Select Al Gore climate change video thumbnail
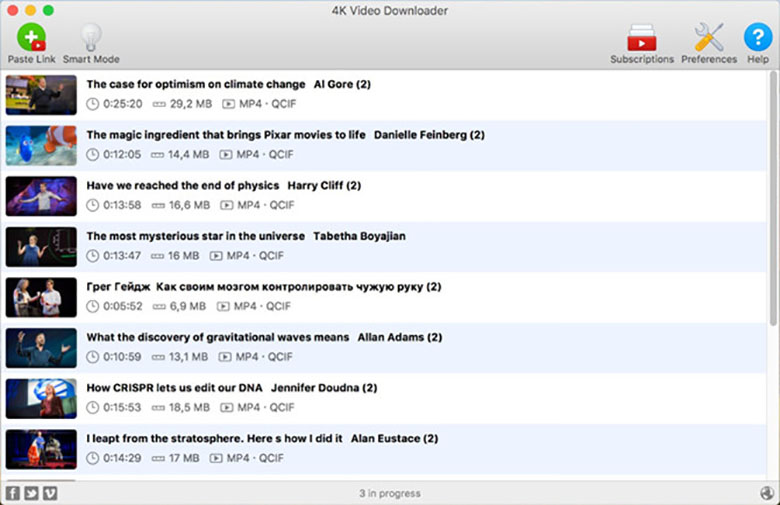 (41, 95)
